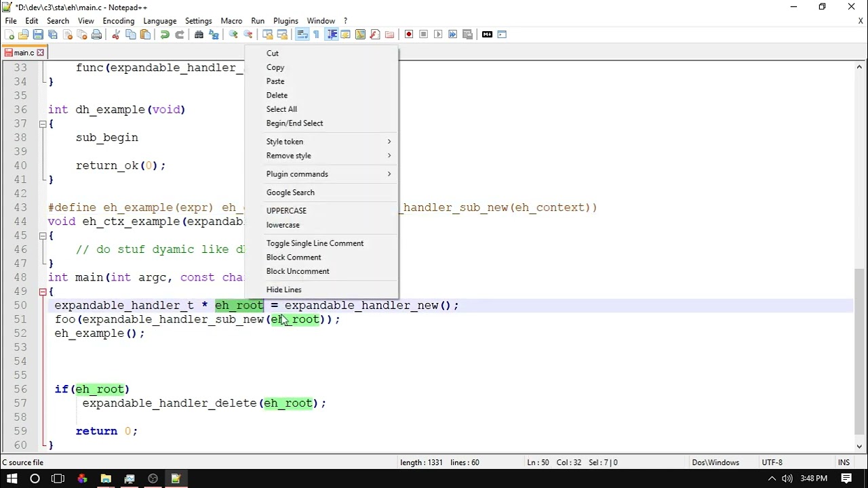Toggle Word Wrap toolbar icon
The width and height of the screenshot is (868, 488).
(x=302, y=35)
